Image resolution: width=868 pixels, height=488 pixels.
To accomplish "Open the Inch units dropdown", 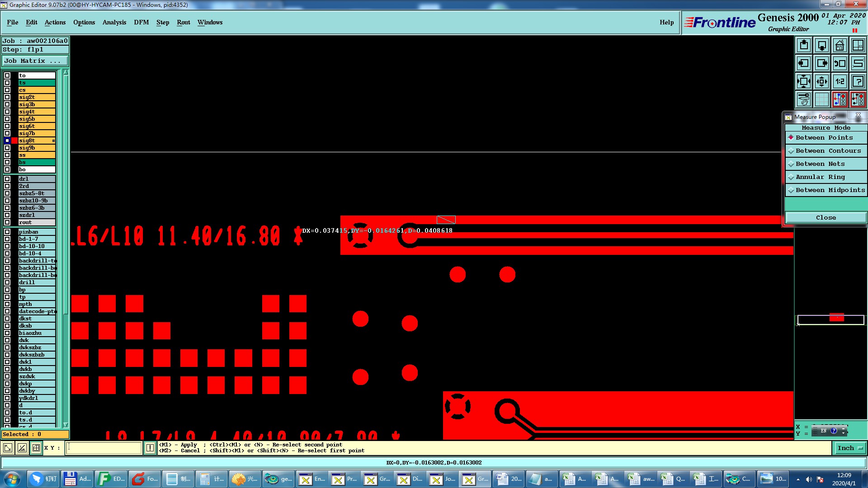I will pos(850,448).
